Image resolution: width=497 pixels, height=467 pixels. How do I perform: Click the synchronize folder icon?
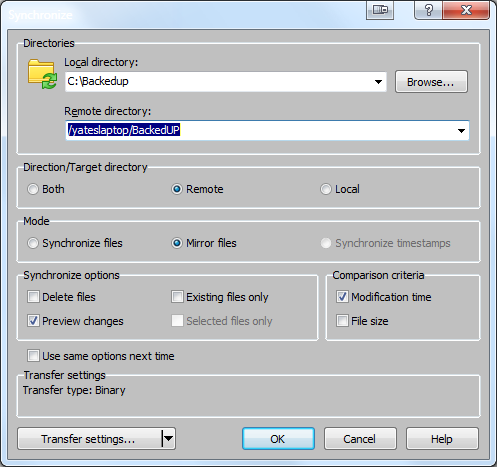tap(42, 74)
